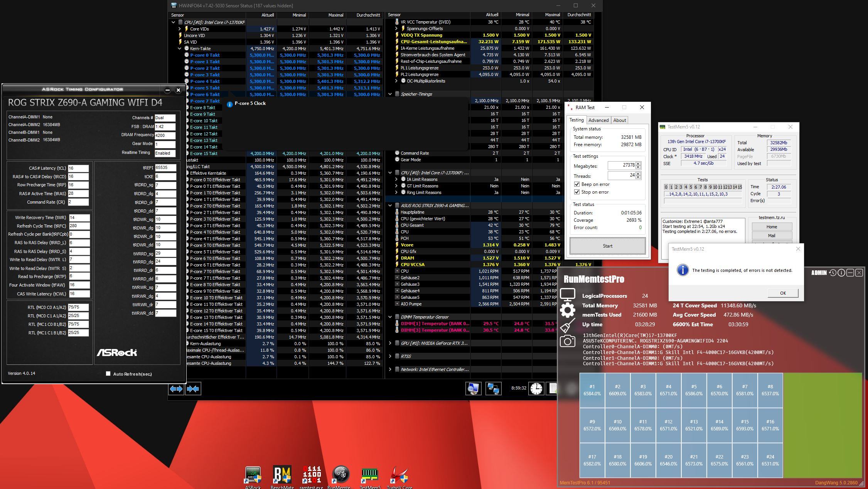Open TurboV Core desktop shortcut
Image resolution: width=868 pixels, height=489 pixels.
[399, 477]
